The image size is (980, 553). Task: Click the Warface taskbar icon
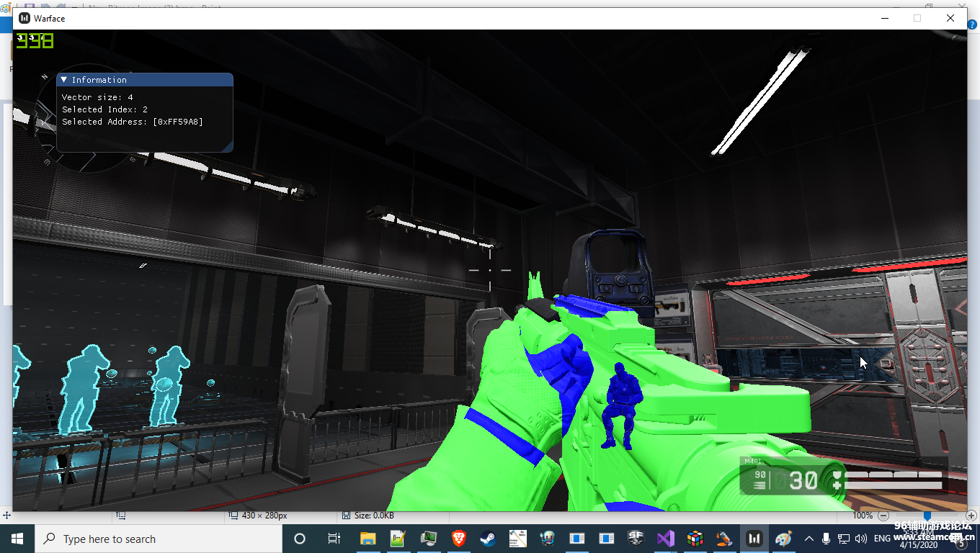pos(754,539)
